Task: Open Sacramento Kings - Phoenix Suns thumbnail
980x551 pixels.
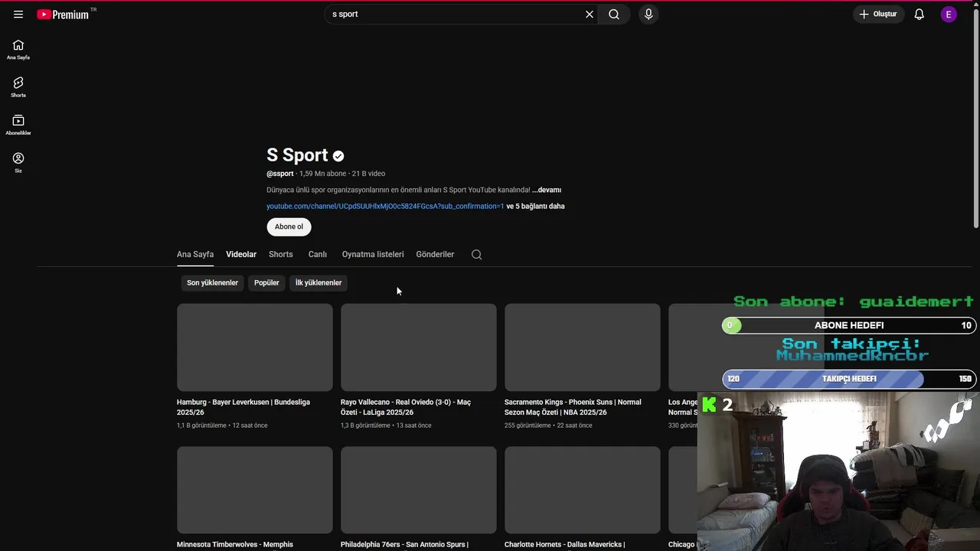Action: point(582,347)
